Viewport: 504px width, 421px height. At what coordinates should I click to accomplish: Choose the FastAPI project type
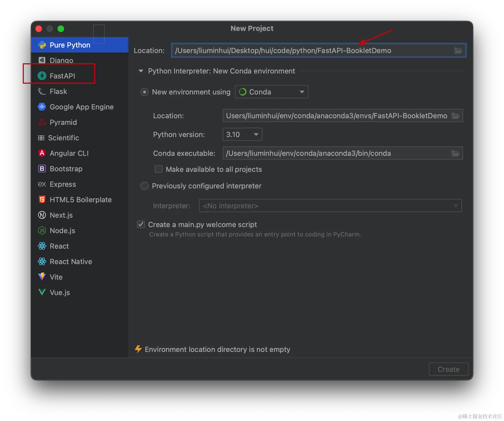(x=80, y=76)
